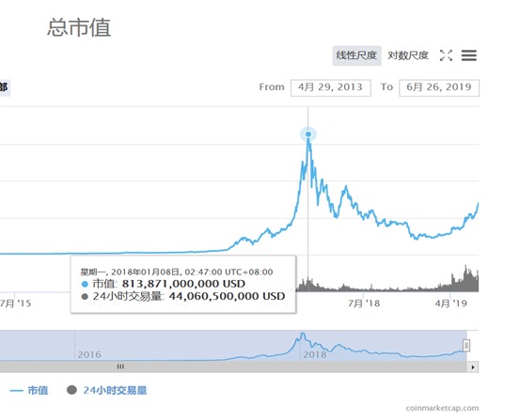520x420 pixels.
Task: Click the 总市值 chart title
Action: click(79, 27)
